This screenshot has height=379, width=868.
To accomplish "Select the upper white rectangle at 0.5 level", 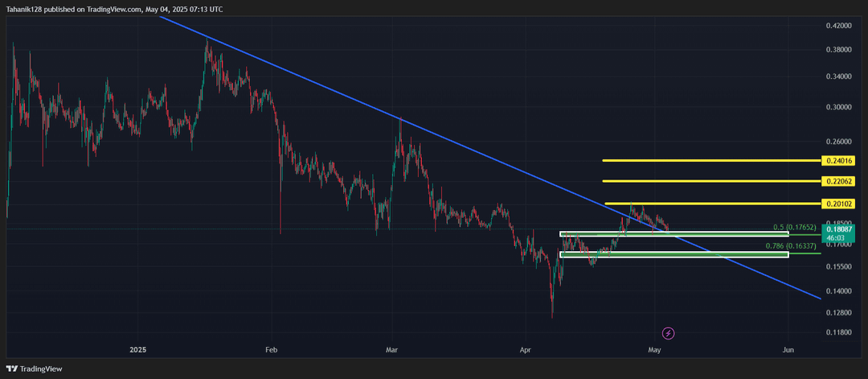I will click(x=674, y=234).
